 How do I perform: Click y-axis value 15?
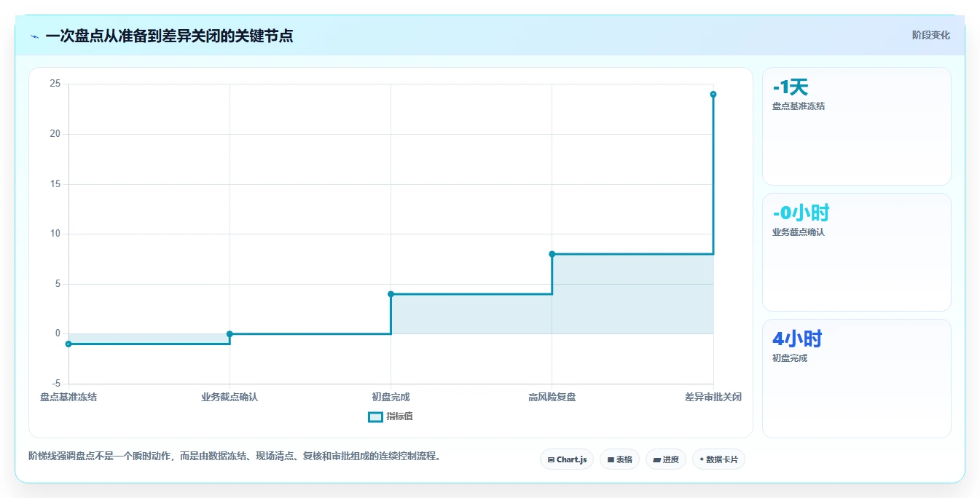pyautogui.click(x=55, y=184)
